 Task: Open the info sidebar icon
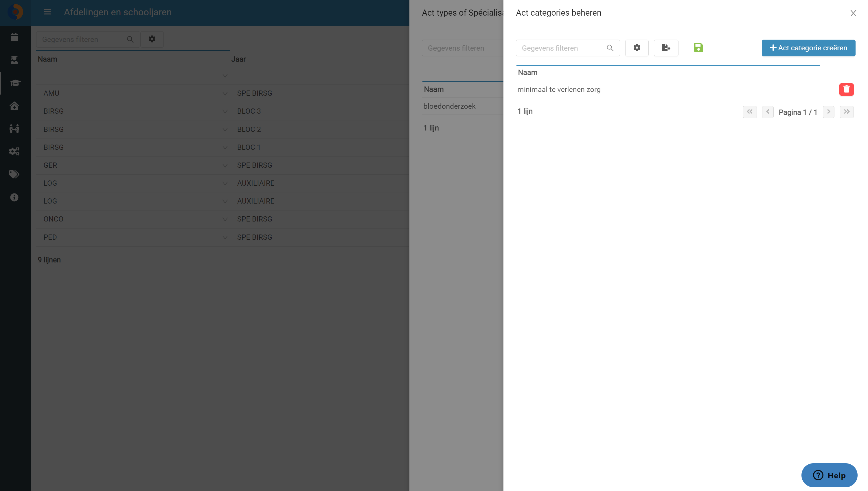(14, 197)
